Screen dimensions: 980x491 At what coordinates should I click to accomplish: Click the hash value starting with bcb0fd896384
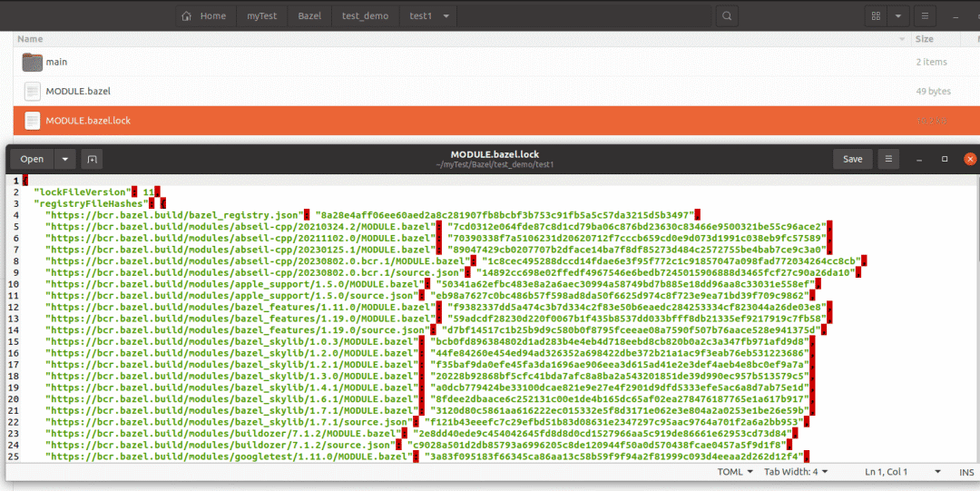tap(621, 341)
